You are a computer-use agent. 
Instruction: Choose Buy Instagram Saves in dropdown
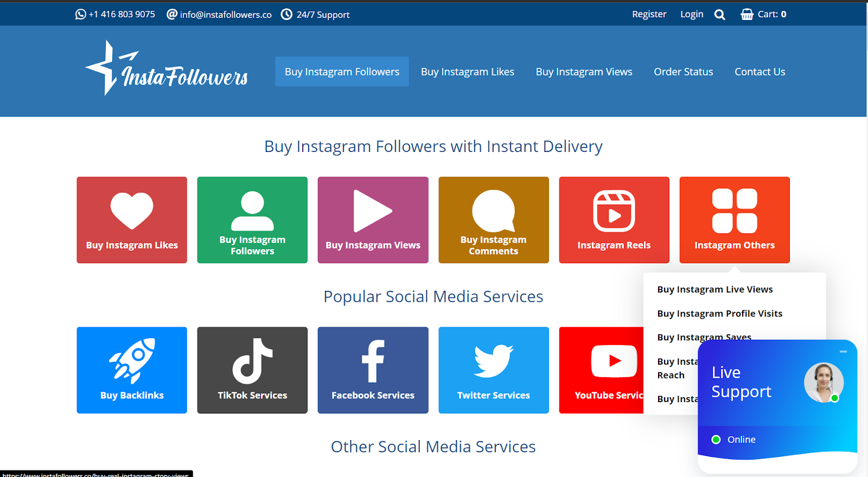pos(704,337)
